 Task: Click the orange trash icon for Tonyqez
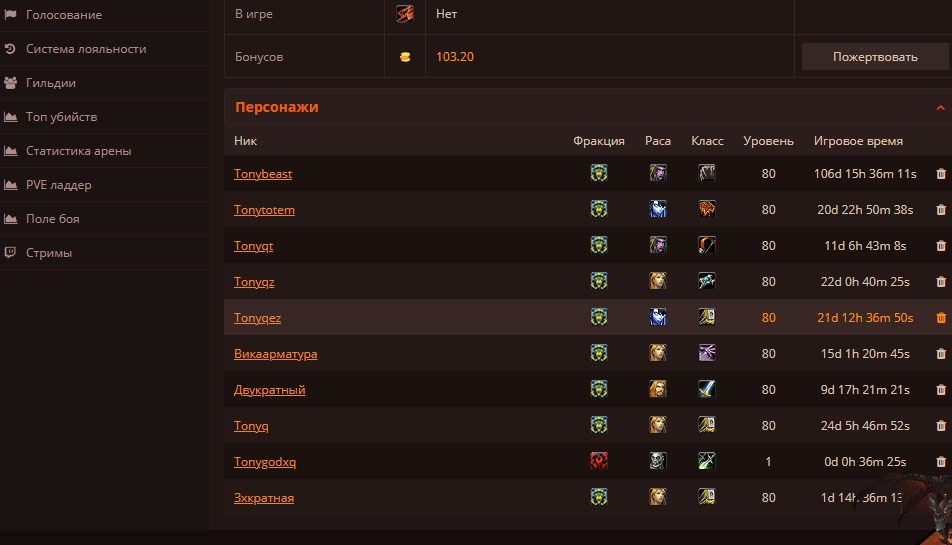940,317
